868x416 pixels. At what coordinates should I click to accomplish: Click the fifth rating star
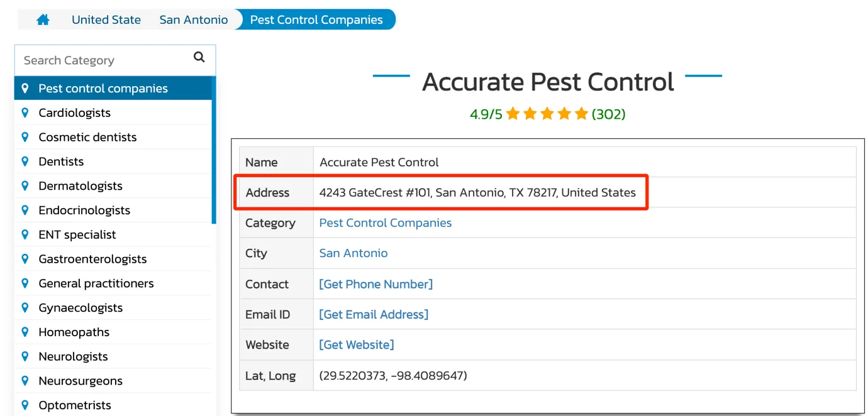click(581, 114)
